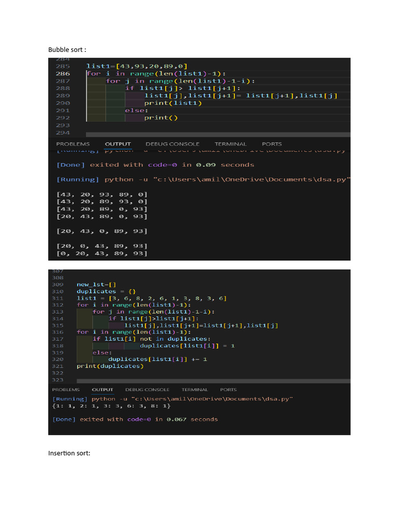The width and height of the screenshot is (399, 532).
Task: Open TERMINAL tab in upper code image
Action: [230, 144]
